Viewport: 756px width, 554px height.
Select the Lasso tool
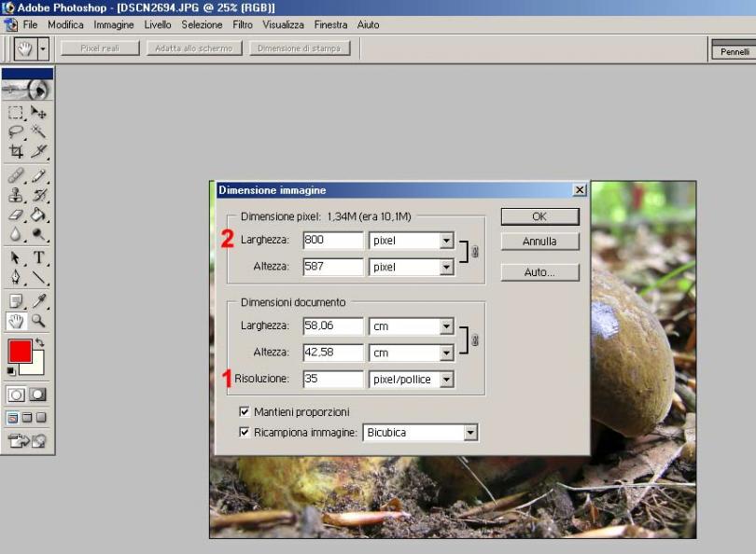pos(17,132)
